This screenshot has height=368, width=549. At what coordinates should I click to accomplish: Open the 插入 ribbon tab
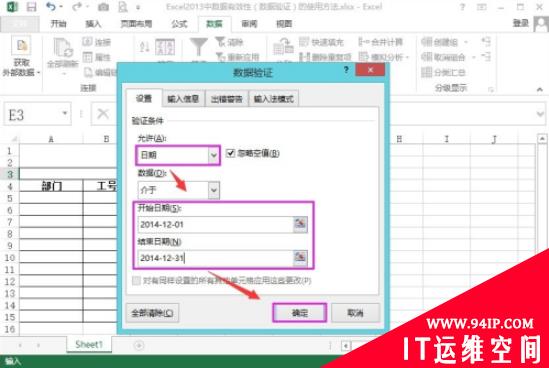(93, 23)
